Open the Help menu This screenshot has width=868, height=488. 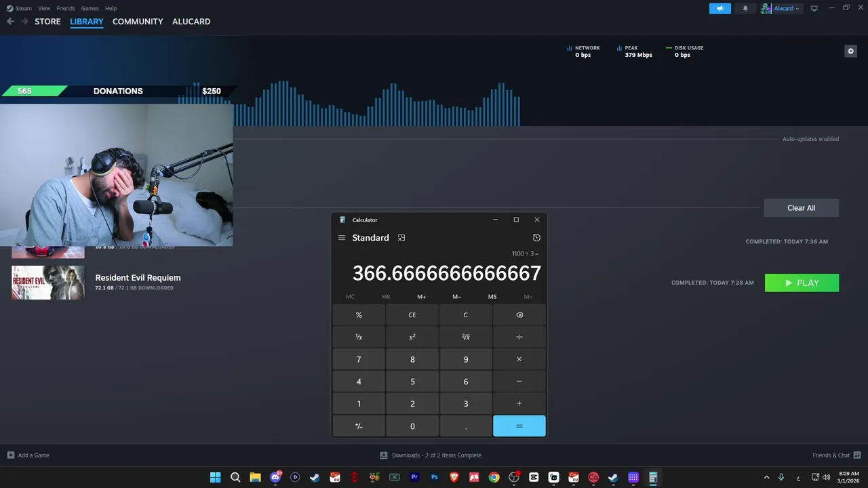pyautogui.click(x=111, y=8)
